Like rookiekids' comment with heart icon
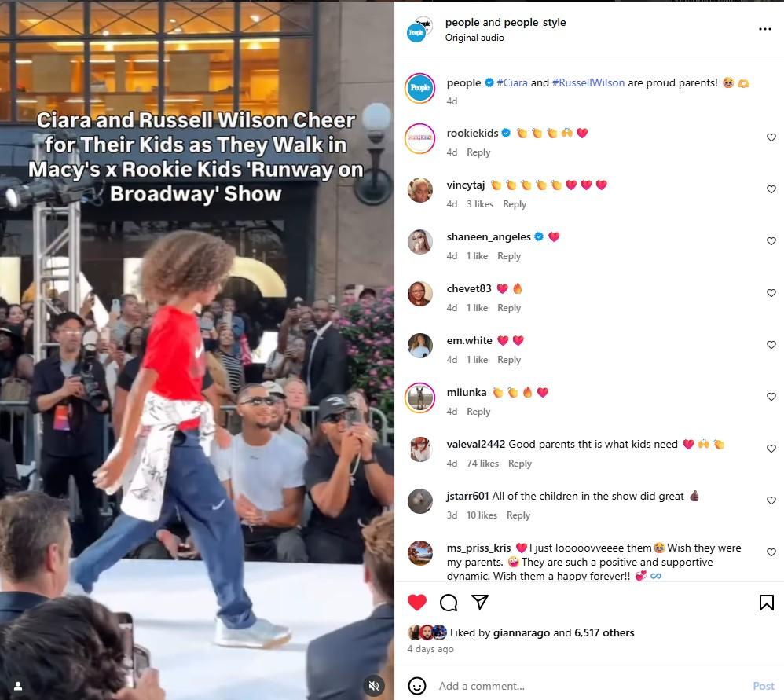 (771, 137)
